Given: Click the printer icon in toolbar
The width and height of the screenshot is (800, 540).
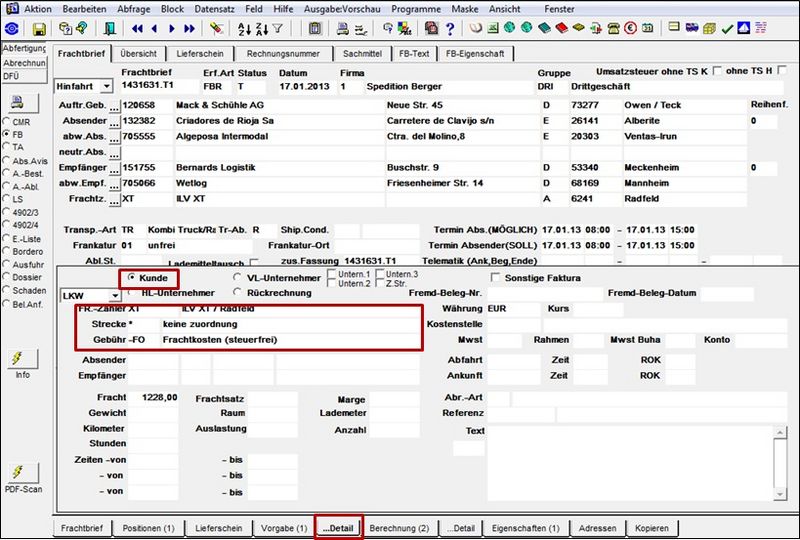Looking at the screenshot, I should click(342, 29).
